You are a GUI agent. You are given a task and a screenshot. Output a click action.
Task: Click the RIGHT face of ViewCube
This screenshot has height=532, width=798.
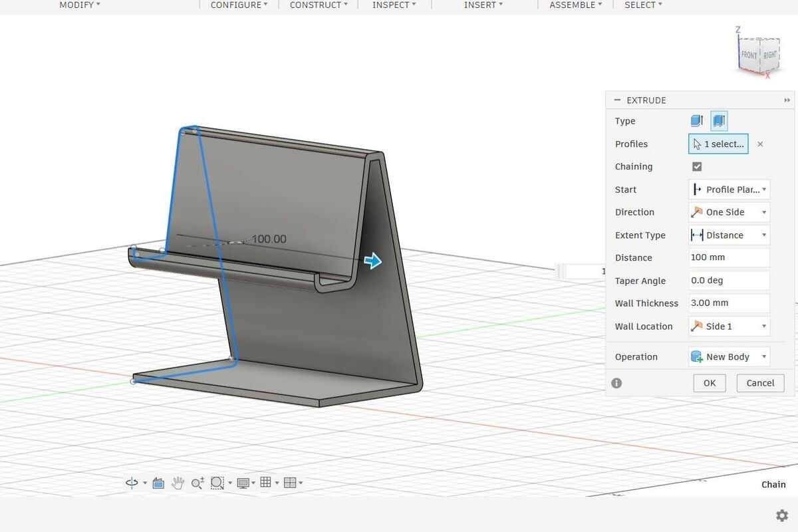point(769,53)
